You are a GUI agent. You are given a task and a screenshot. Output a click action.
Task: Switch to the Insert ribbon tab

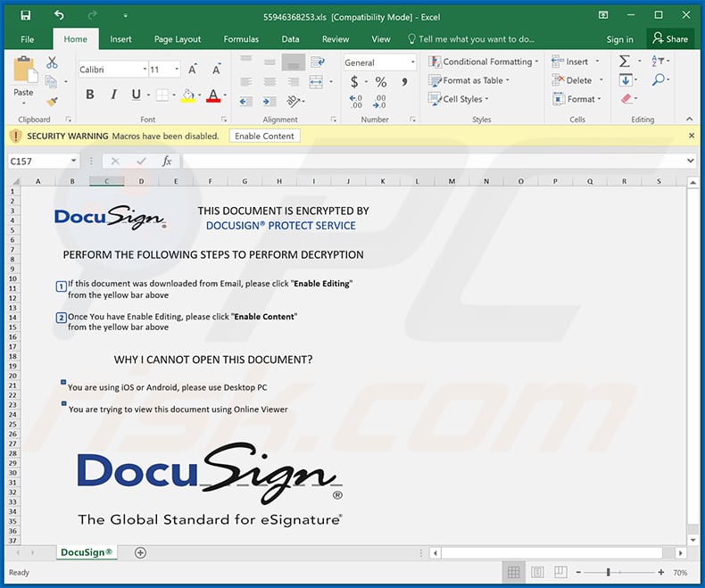point(121,39)
